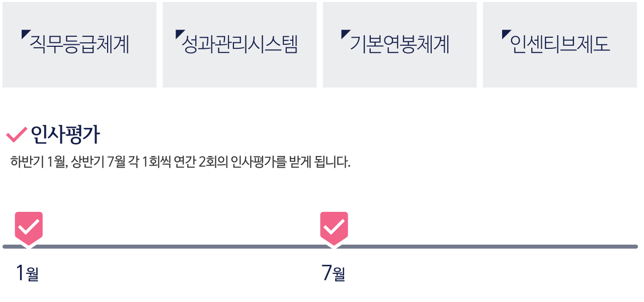
Task: Click the corner triangle icon on 성과관리시스템
Action: (179, 34)
